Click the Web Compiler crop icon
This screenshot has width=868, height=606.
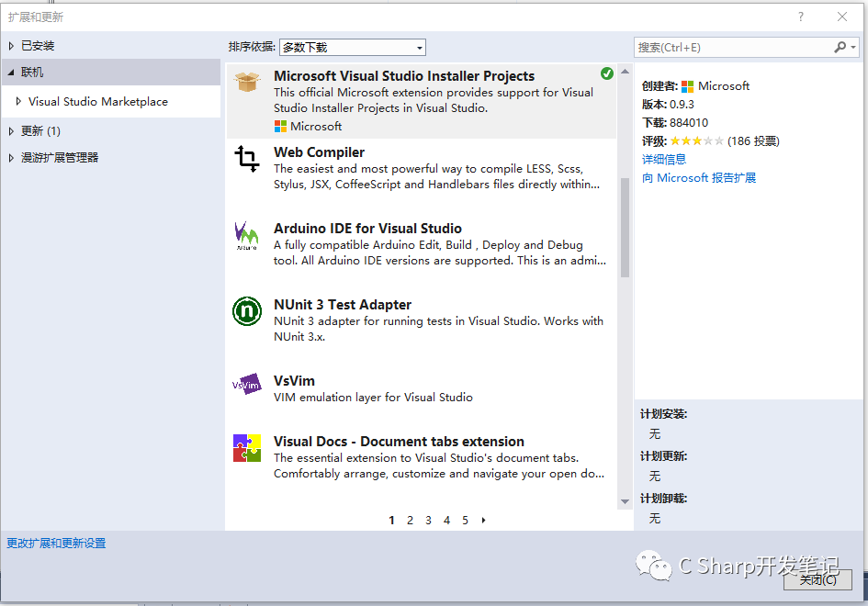click(247, 159)
